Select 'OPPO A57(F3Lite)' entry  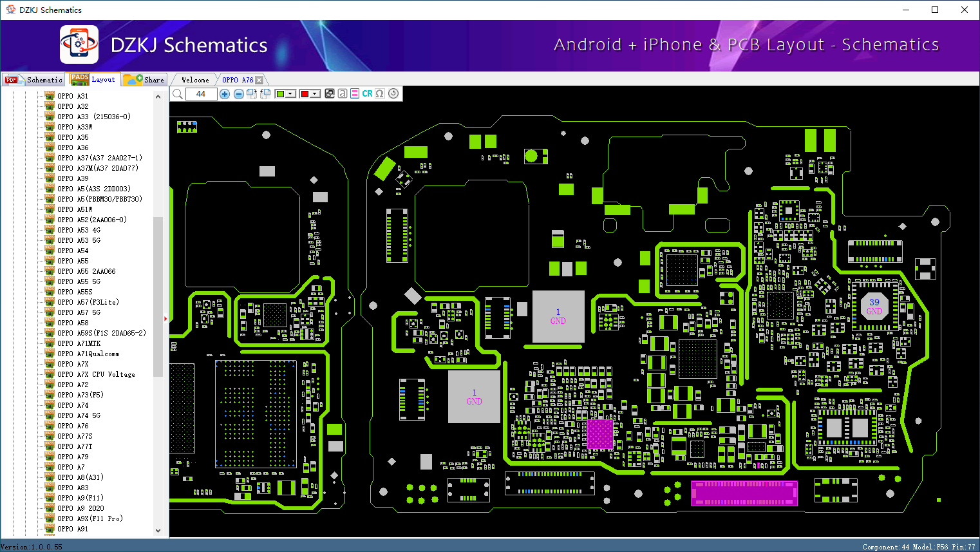point(88,302)
